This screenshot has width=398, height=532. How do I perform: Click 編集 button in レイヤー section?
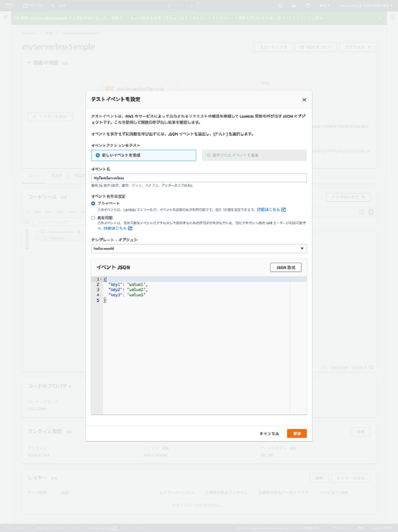click(x=319, y=478)
